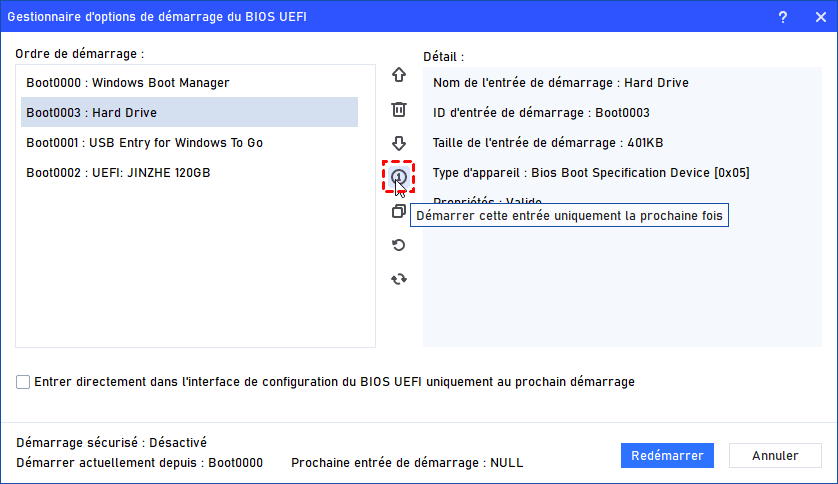
Task: Move selected boot entry up
Action: (x=399, y=75)
